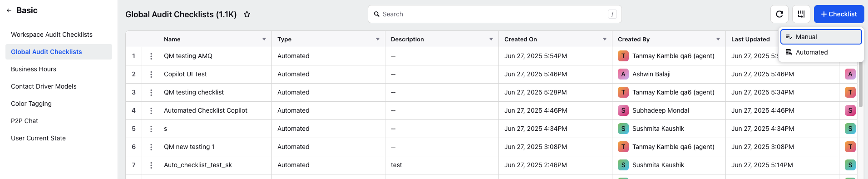Click the Copilot UI Test name cell
868x179 pixels.
[x=185, y=74]
